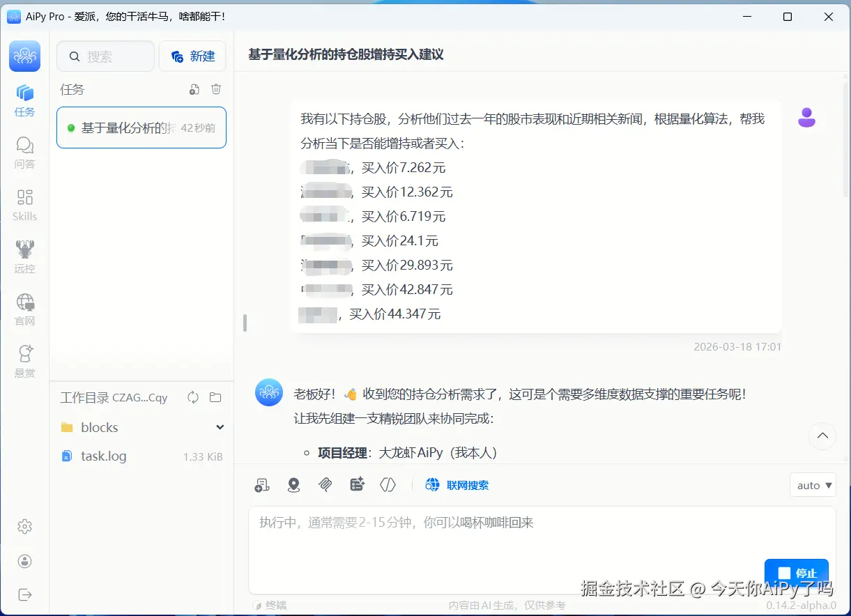The height and width of the screenshot is (616, 851).
Task: Expand the blocks folder chevron
Action: point(220,427)
